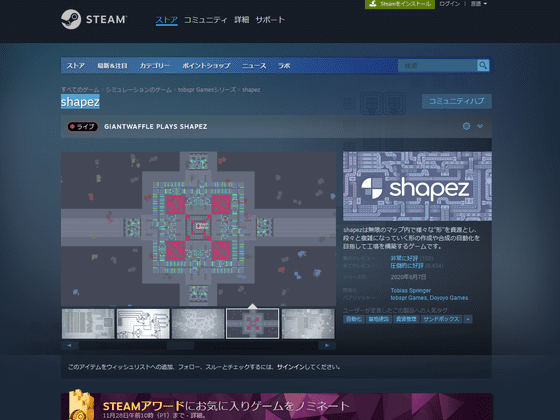Open the コミュニティ top navigation item
This screenshot has width=560, height=420.
click(x=205, y=20)
